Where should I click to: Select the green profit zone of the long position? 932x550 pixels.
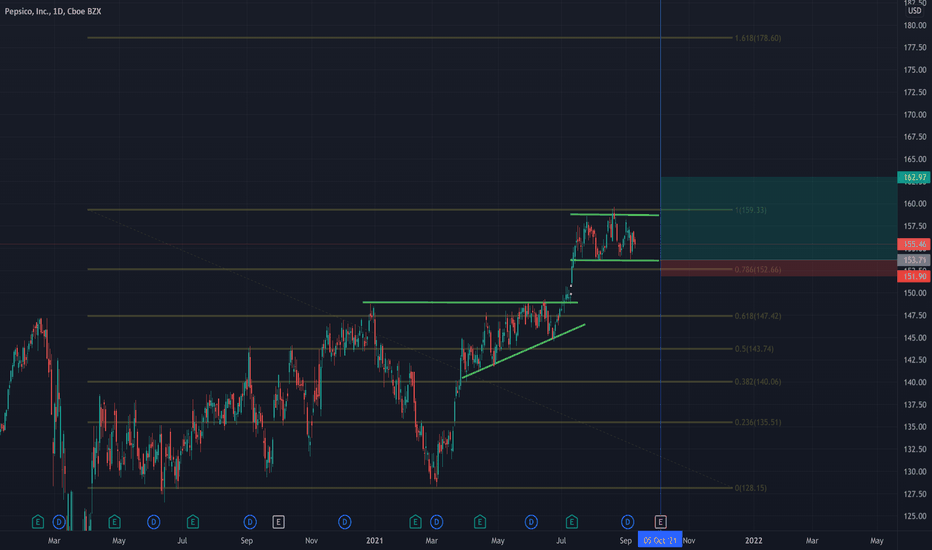(x=779, y=218)
